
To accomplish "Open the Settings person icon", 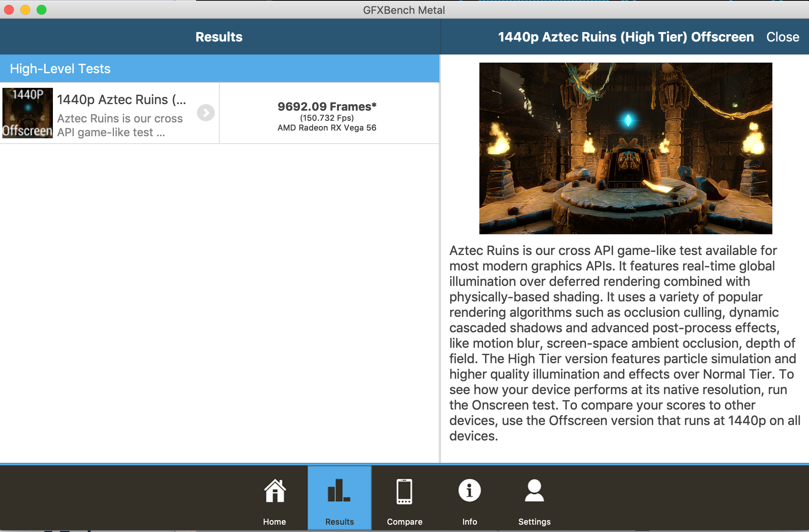I will 534,491.
